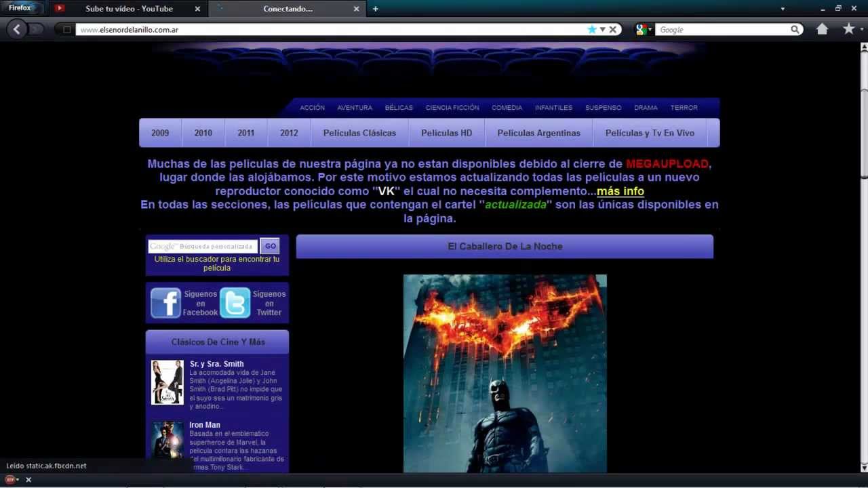This screenshot has height=488, width=868.
Task: Open the DRAMA genre link
Action: pos(646,108)
